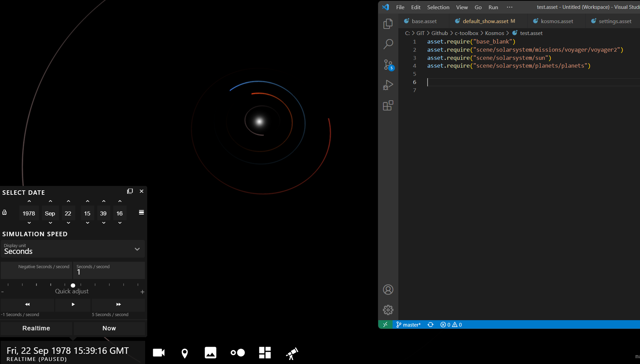Open Run and Debug view

click(x=388, y=85)
